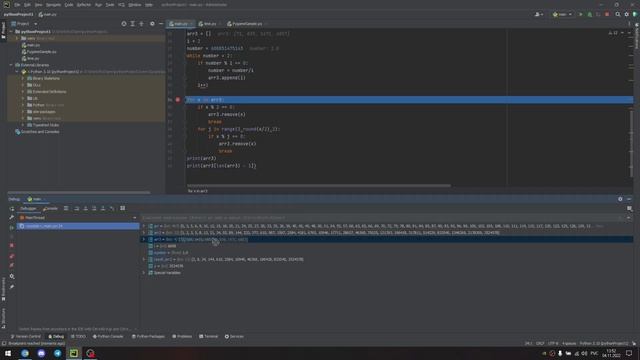Expand the arr variable in Variables pane

coord(144,226)
